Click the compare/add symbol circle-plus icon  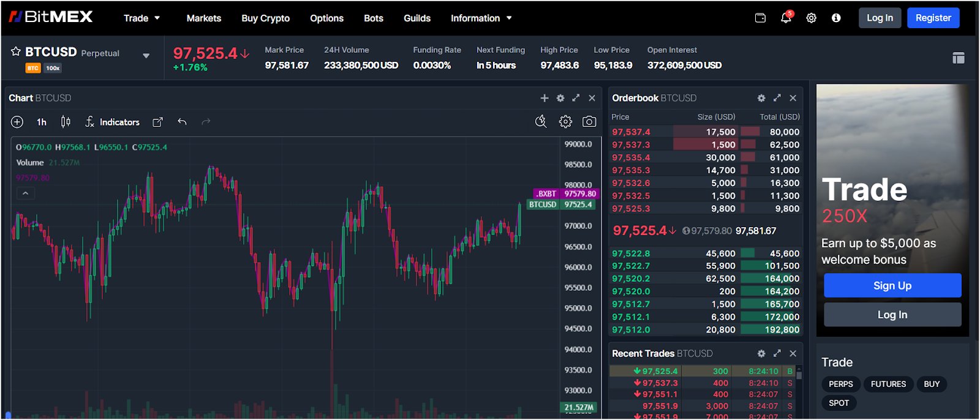[17, 122]
